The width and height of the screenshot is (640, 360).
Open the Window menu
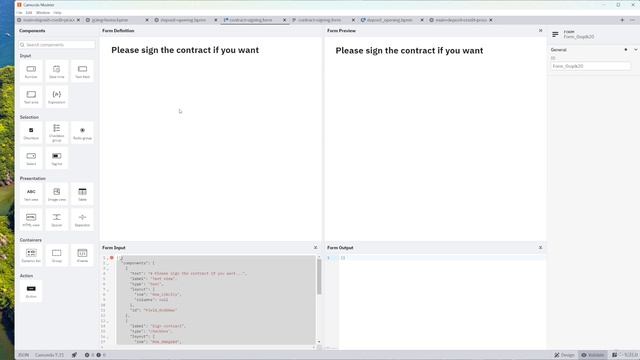[43, 13]
